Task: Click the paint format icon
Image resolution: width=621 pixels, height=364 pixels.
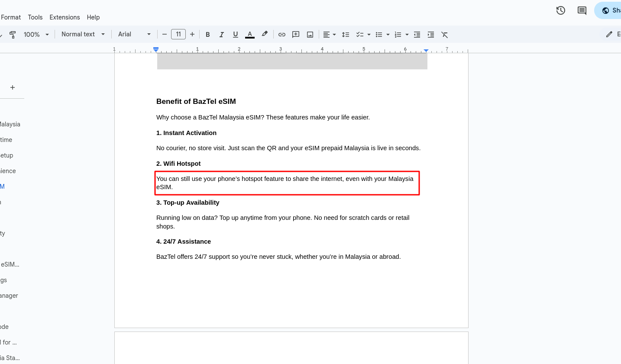Action: (x=13, y=35)
